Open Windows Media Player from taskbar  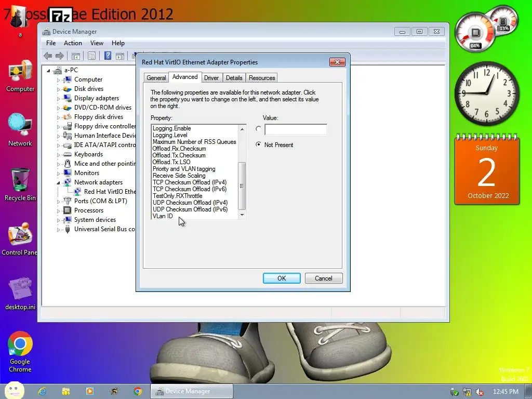pyautogui.click(x=90, y=391)
